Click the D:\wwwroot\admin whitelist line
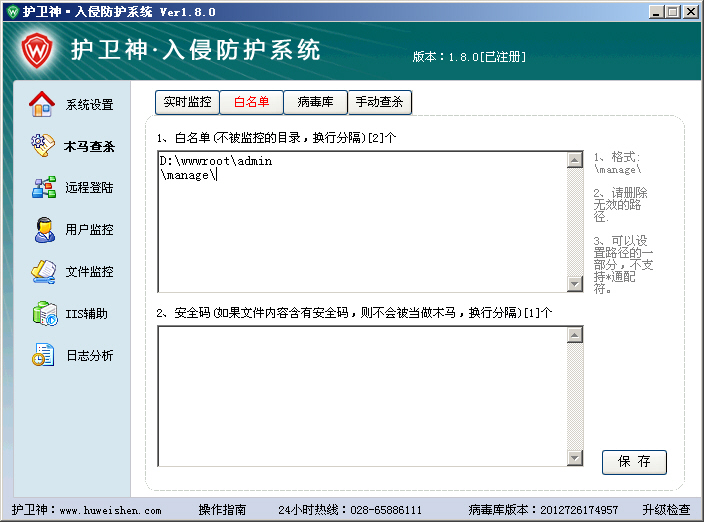The image size is (704, 522). click(216, 161)
